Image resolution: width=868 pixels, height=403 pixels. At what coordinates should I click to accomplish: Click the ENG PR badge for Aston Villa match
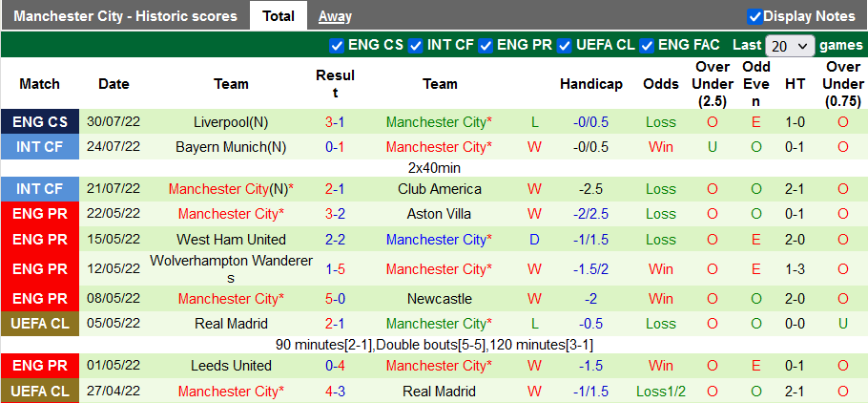coord(40,214)
